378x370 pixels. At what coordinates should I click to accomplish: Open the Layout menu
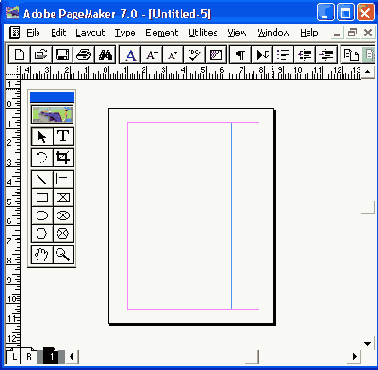coord(90,33)
